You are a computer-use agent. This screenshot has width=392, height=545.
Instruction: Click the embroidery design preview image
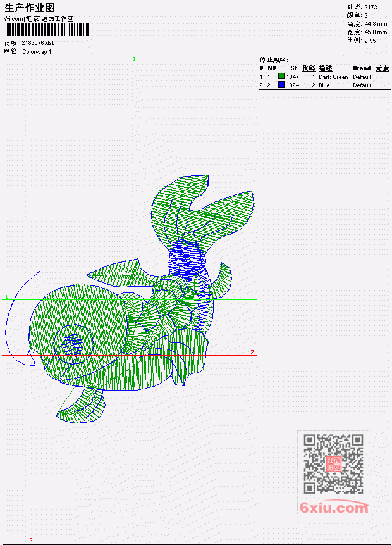(x=129, y=299)
